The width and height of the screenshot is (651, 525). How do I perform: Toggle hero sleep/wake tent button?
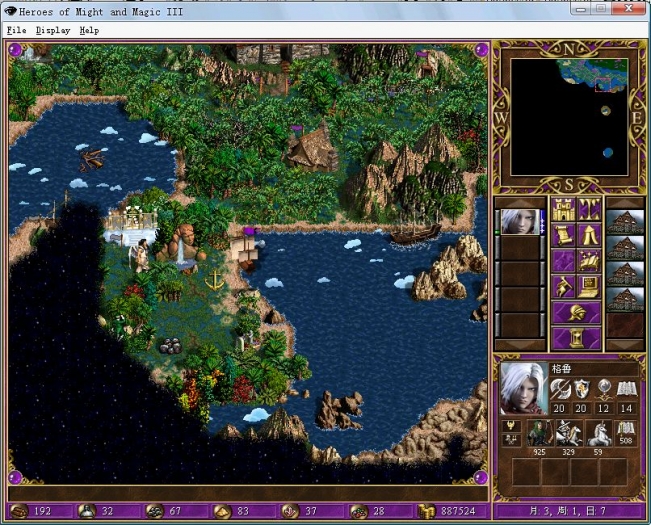589,235
